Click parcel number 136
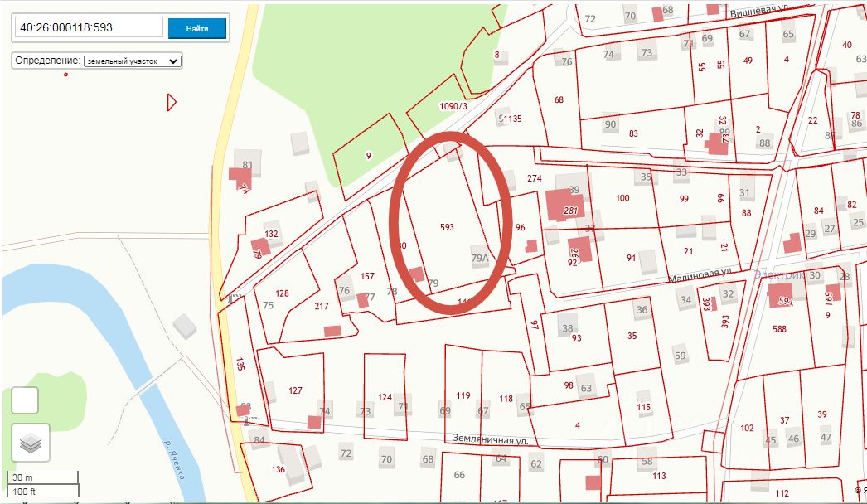This screenshot has height=504, width=867. (x=279, y=469)
